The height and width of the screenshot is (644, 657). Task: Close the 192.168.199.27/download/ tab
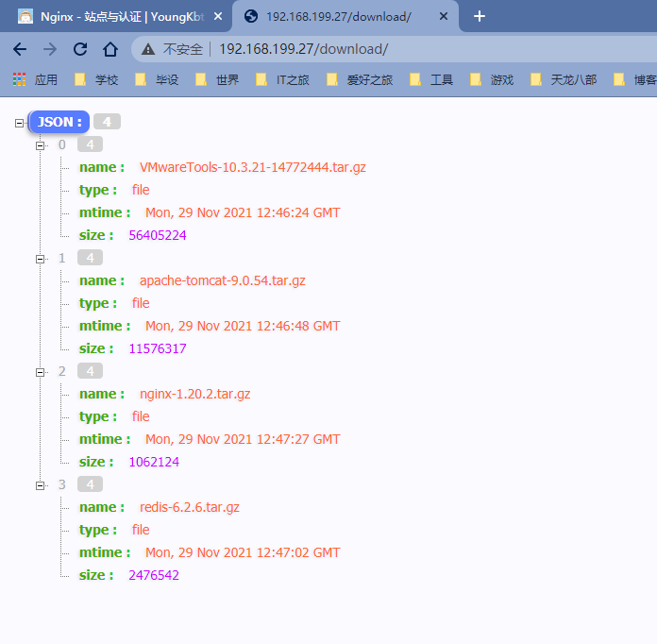pos(444,16)
